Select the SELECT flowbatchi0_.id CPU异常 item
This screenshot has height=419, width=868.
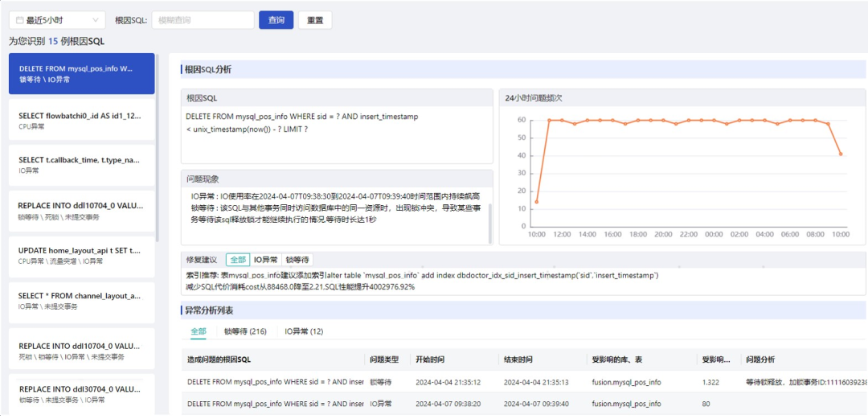click(x=82, y=120)
